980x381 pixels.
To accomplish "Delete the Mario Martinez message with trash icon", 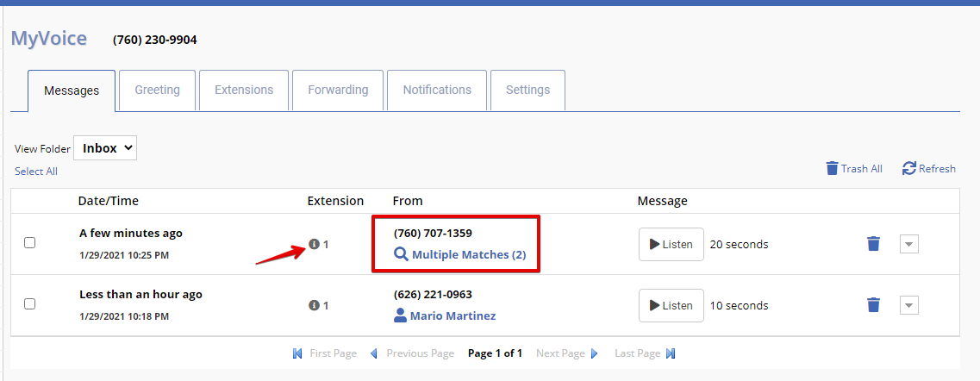I will coord(873,305).
